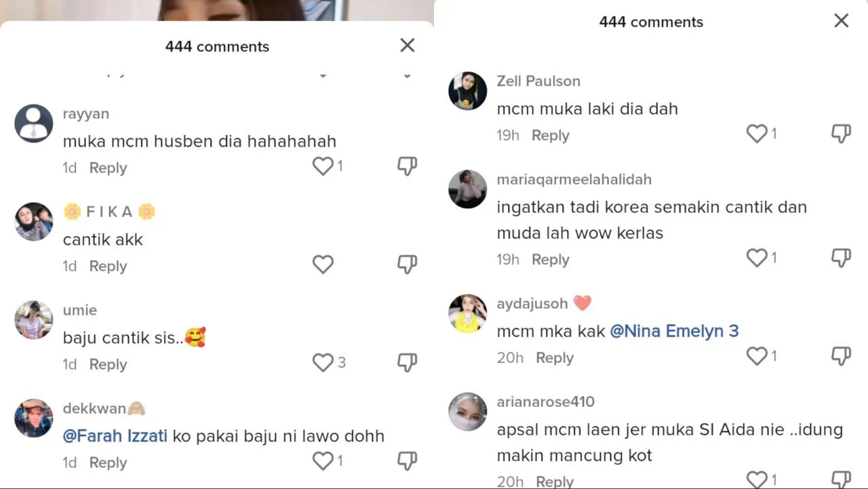Open arianarose410's username profile

coord(545,402)
